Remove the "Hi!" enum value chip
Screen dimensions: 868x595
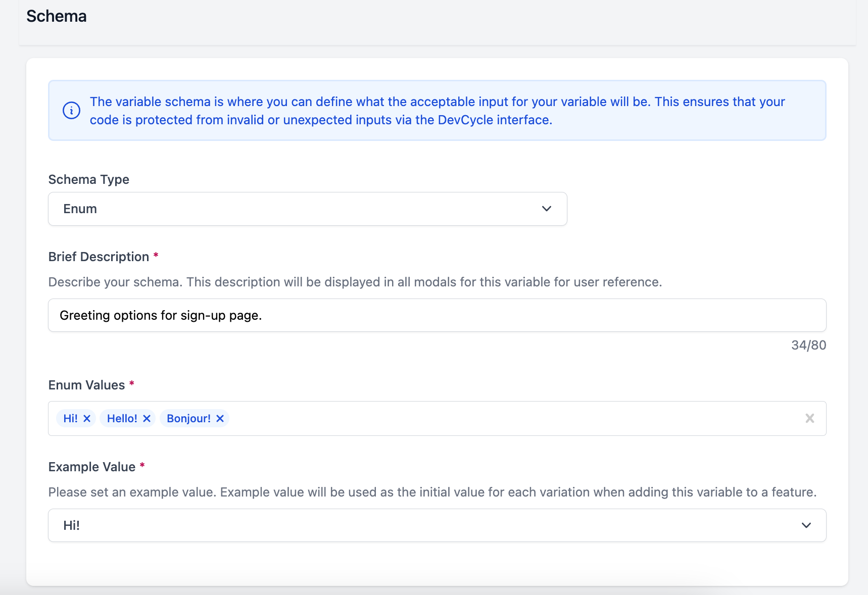pos(88,418)
